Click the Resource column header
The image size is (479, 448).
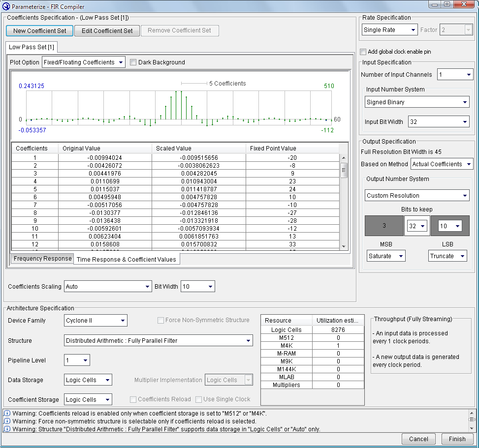click(x=287, y=321)
